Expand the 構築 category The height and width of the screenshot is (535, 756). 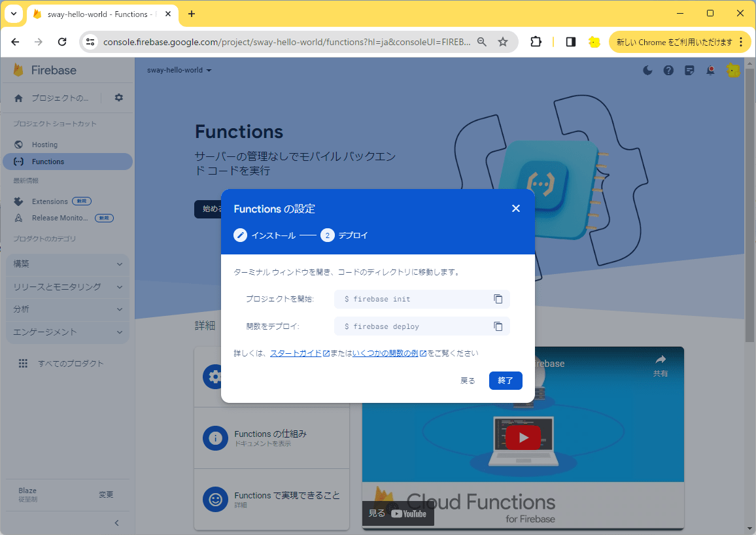tap(67, 264)
